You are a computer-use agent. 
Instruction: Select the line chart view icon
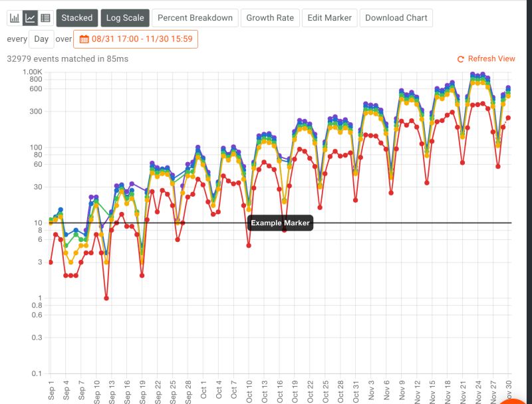[31, 18]
